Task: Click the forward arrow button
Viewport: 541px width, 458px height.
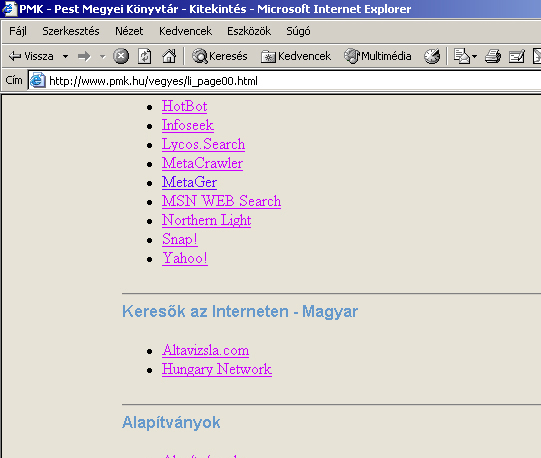Action: pos(84,56)
